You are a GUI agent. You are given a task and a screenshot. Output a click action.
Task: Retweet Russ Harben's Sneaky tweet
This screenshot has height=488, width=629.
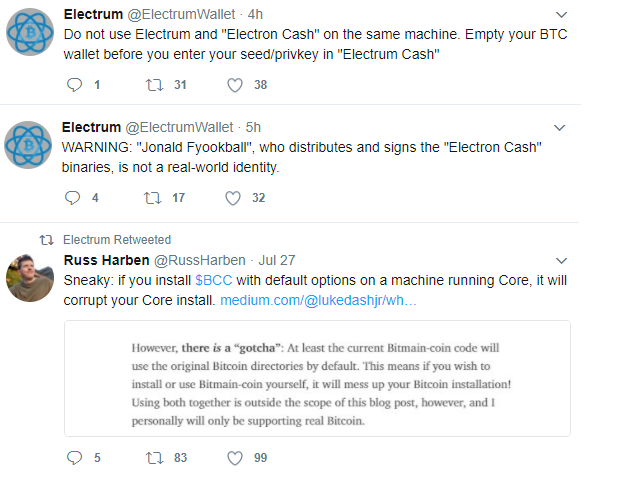[154, 458]
